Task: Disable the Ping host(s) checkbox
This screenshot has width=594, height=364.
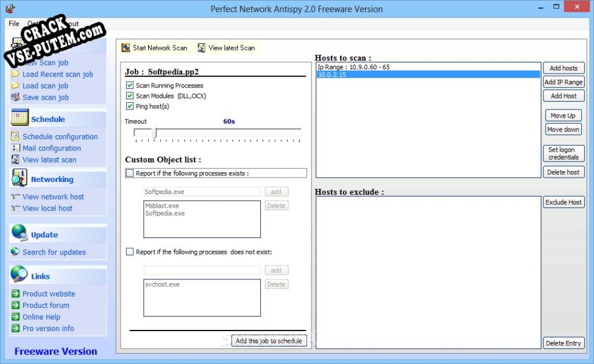Action: [x=130, y=106]
